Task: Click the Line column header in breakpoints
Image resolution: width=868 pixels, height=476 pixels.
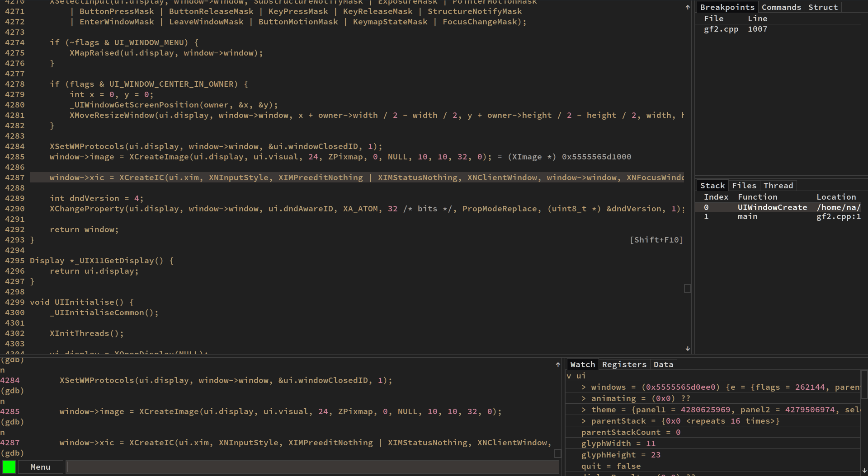Action: click(757, 19)
